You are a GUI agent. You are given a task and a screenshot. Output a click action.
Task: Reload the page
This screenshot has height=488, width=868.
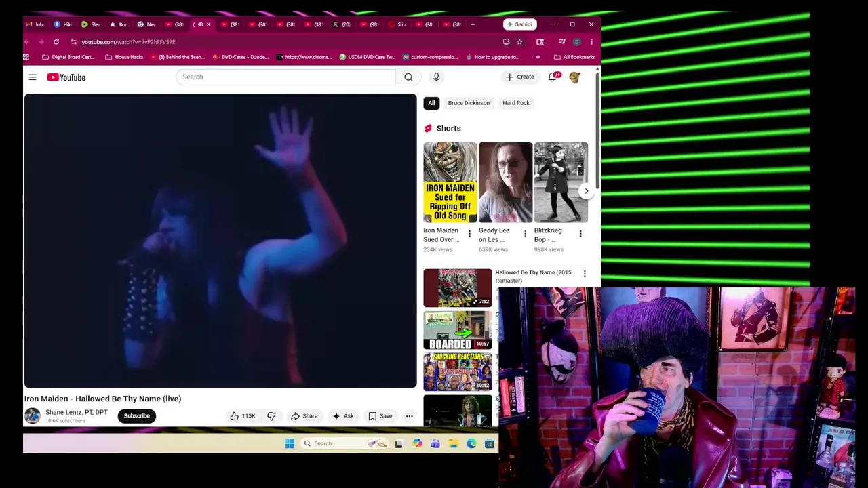[56, 42]
